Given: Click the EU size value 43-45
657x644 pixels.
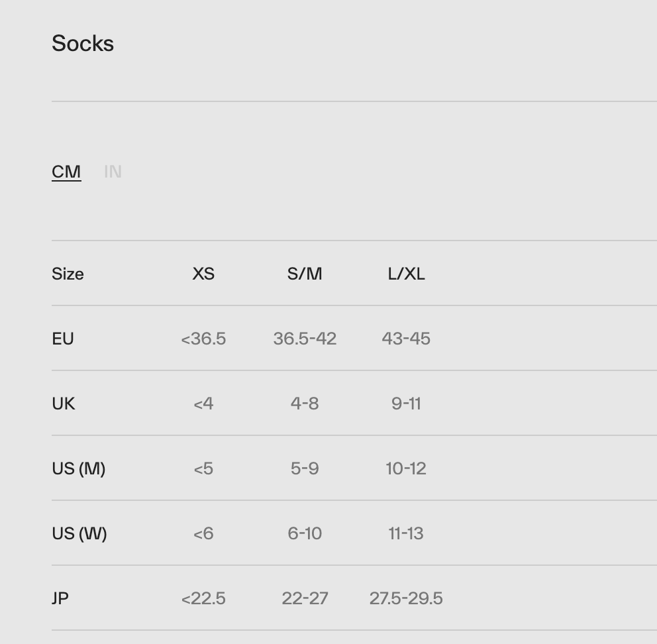Looking at the screenshot, I should (x=405, y=339).
